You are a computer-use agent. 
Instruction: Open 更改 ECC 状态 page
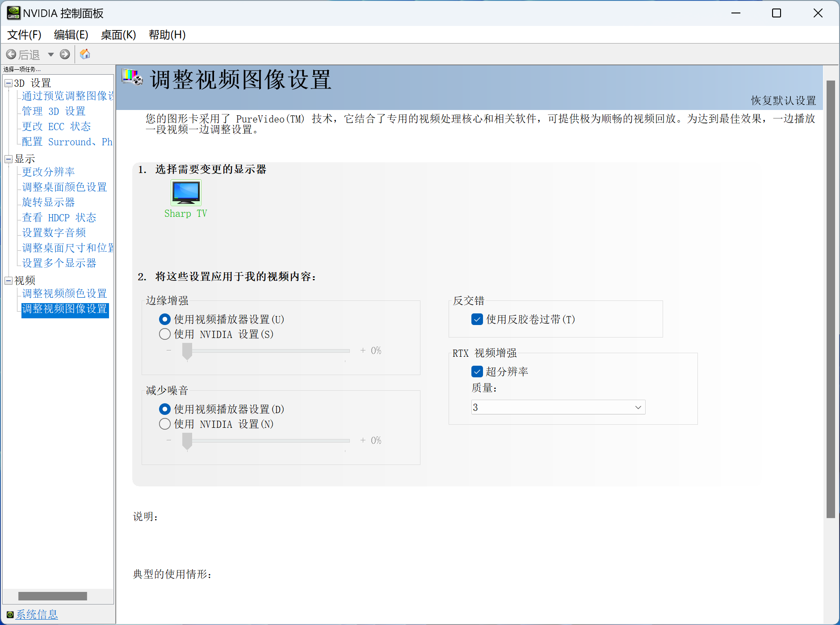pyautogui.click(x=56, y=127)
